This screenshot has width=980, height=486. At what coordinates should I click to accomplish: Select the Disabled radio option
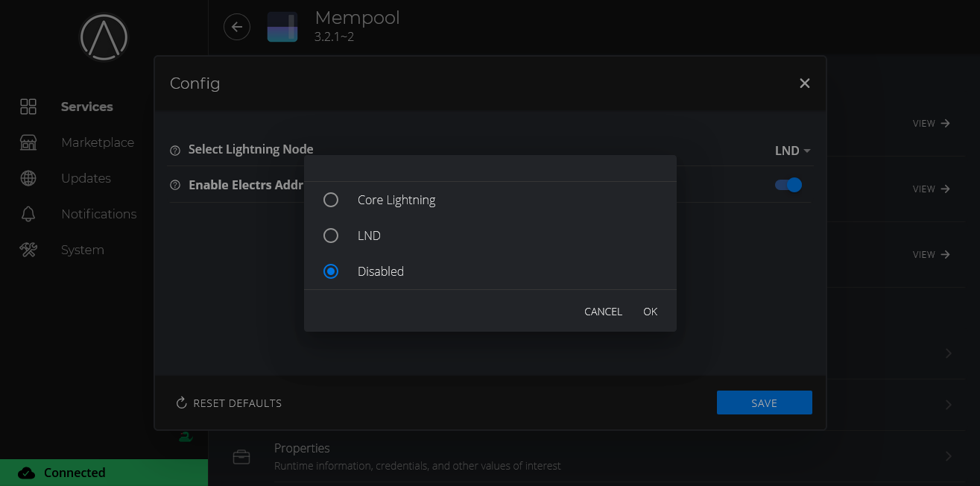[x=331, y=271]
